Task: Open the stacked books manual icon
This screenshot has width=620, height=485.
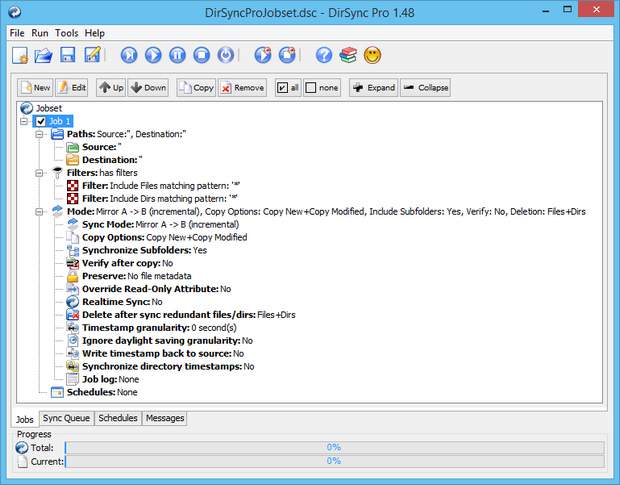Action: click(348, 55)
